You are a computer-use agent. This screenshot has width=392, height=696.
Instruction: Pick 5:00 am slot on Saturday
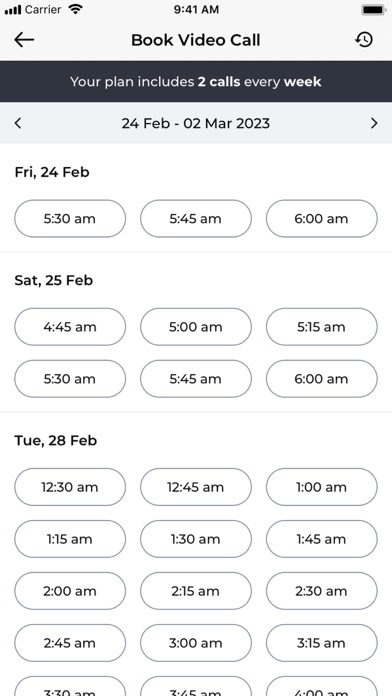(x=196, y=327)
